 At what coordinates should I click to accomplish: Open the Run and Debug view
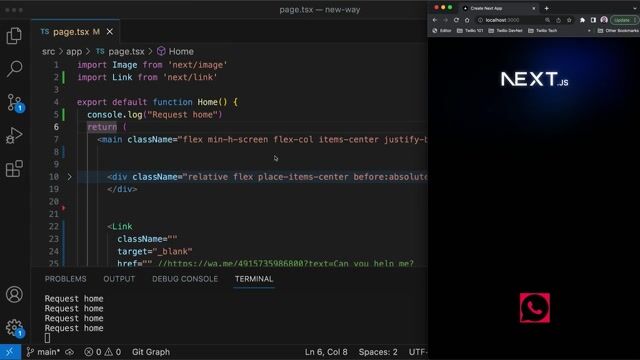pos(14,136)
